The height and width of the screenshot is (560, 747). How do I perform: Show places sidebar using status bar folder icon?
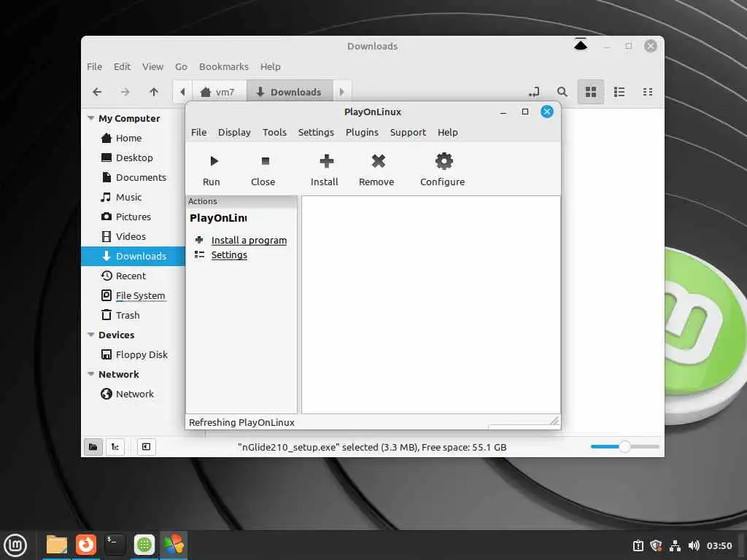[x=93, y=447]
